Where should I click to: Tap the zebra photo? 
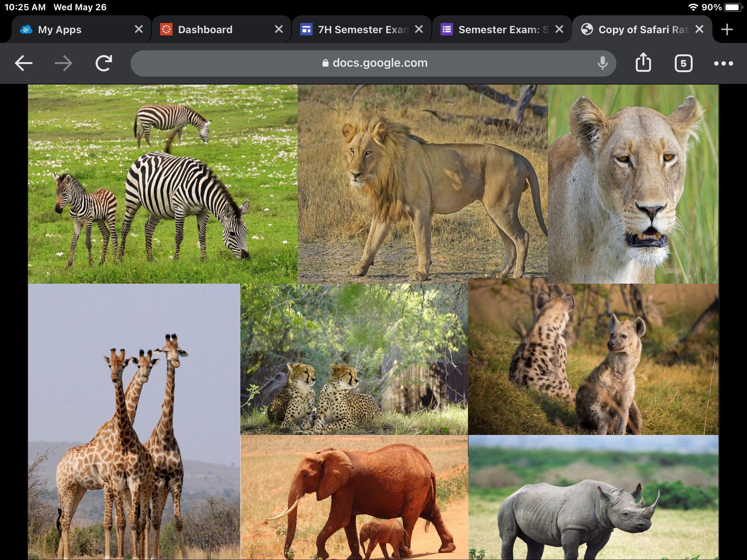pos(163,184)
